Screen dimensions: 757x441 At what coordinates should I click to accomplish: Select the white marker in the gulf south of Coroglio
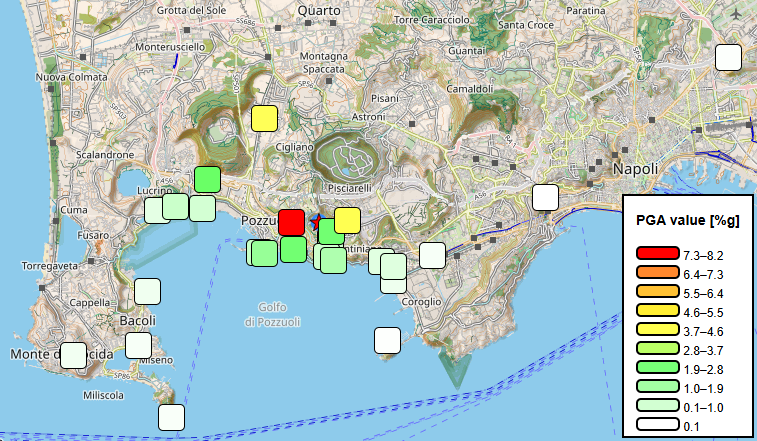coord(387,340)
